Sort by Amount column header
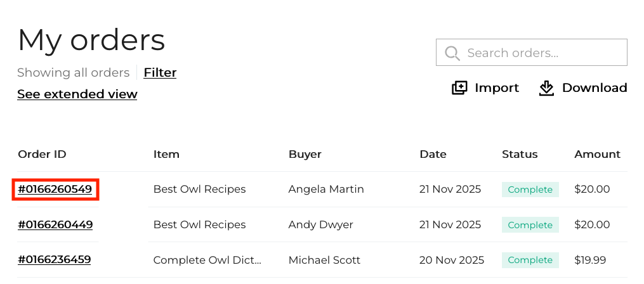The width and height of the screenshot is (644, 284). 597,154
